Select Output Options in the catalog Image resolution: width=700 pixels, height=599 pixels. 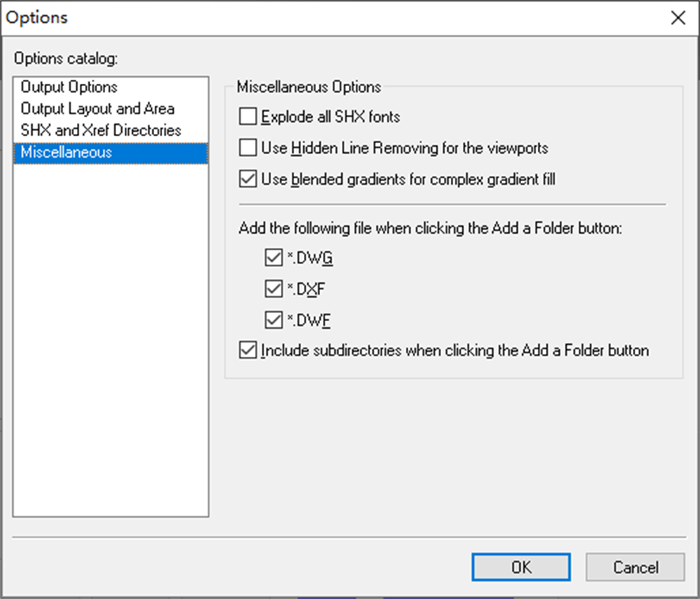(x=70, y=87)
